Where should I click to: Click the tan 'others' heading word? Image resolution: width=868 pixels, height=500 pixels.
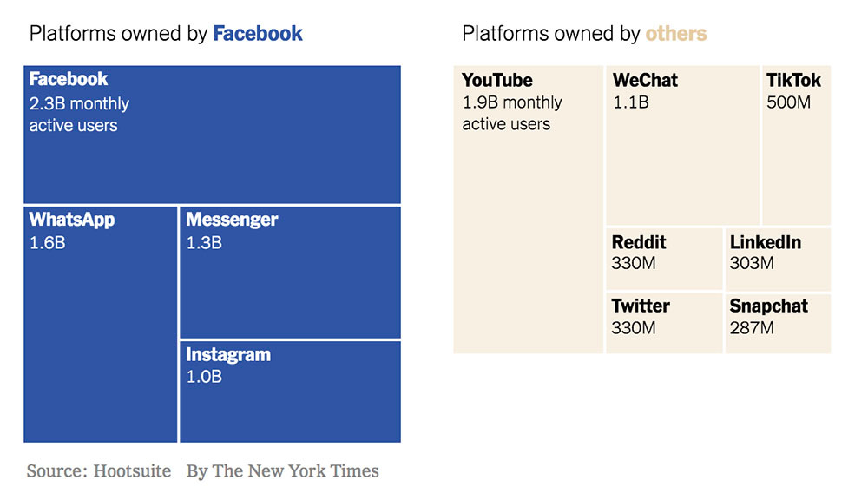(676, 34)
